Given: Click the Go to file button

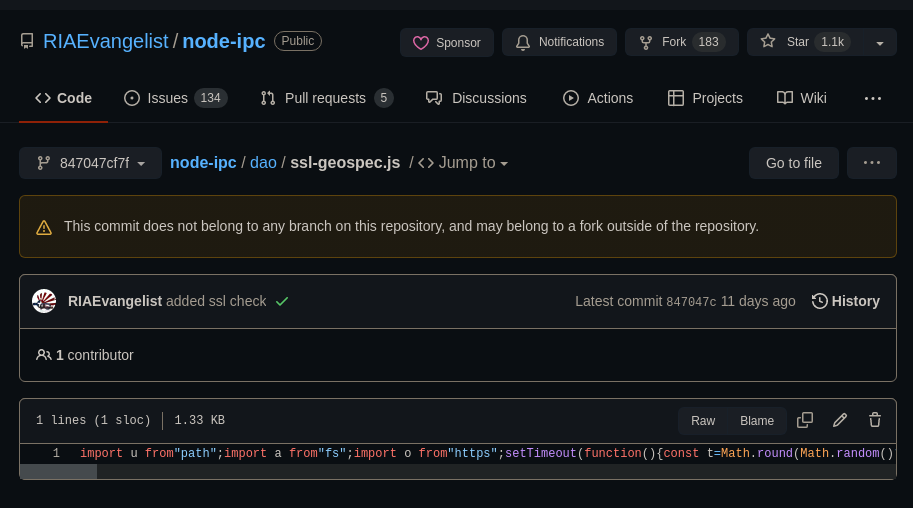Looking at the screenshot, I should pos(794,163).
